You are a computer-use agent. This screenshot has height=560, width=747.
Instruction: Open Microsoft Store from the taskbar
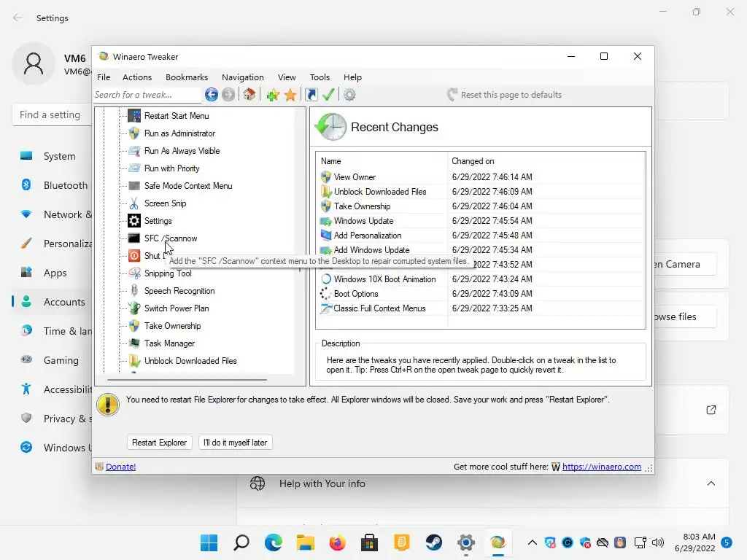(369, 542)
